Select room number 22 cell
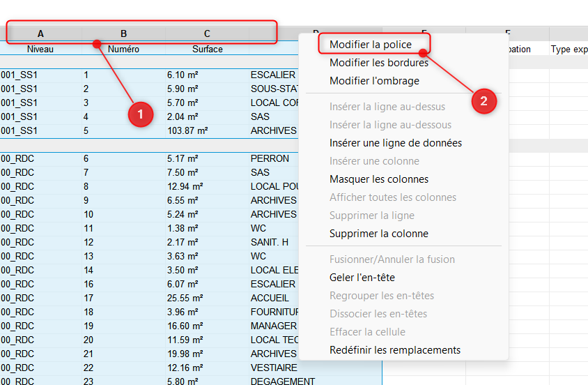 coord(123,368)
